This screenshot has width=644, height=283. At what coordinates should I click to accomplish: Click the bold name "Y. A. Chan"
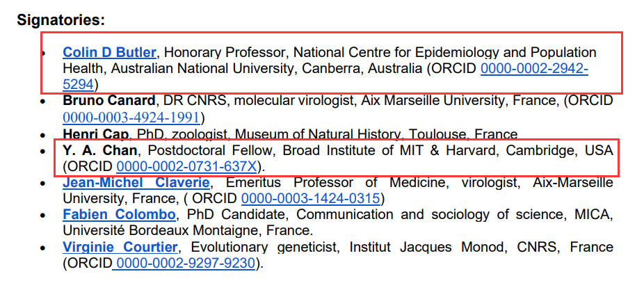click(x=101, y=150)
